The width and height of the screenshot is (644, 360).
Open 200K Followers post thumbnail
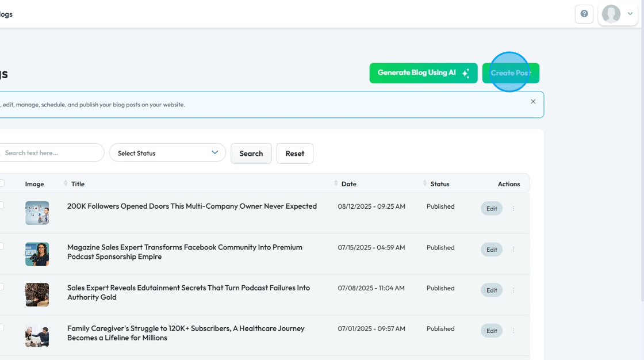[x=37, y=213]
